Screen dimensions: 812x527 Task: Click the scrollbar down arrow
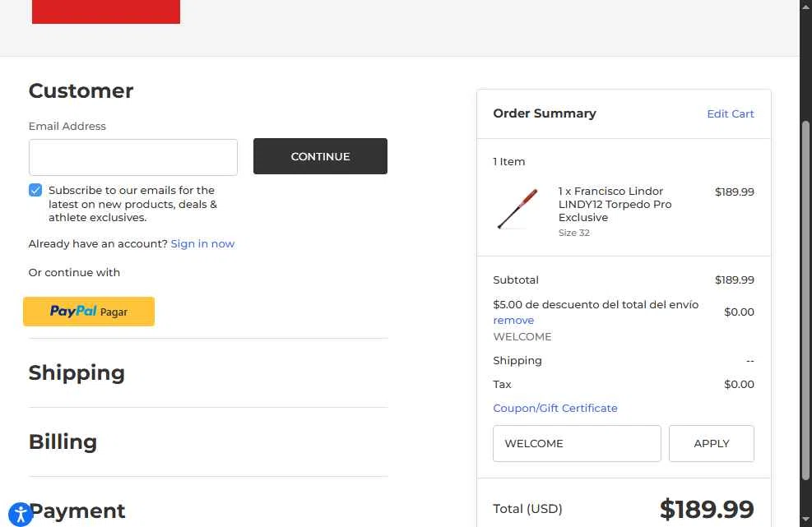tap(805, 520)
